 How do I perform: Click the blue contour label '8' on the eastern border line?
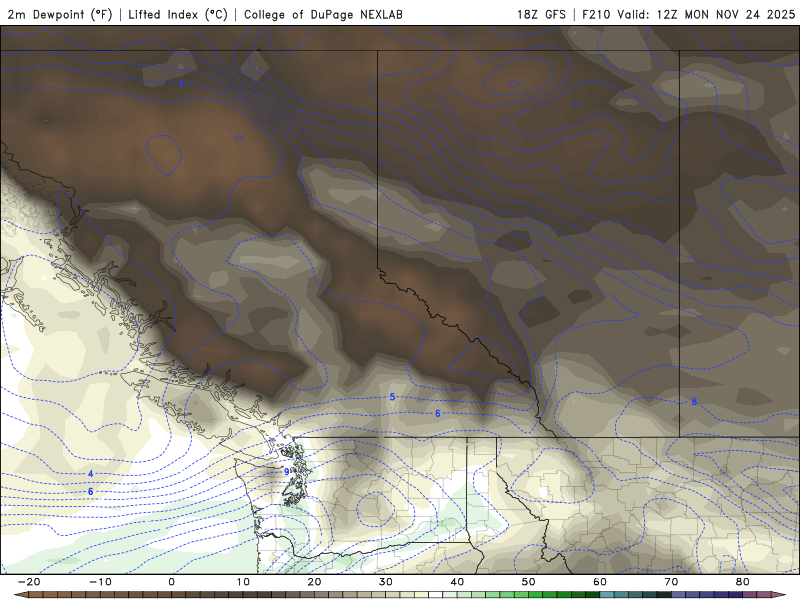click(694, 402)
